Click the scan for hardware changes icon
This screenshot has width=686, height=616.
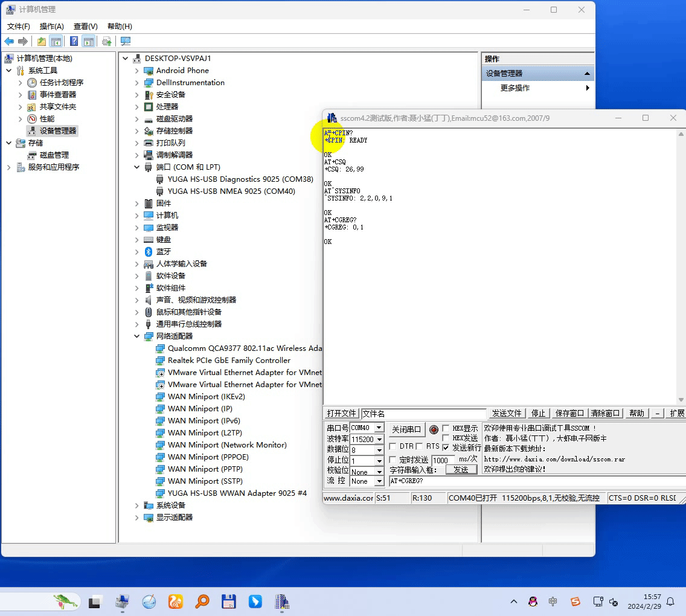pos(126,41)
